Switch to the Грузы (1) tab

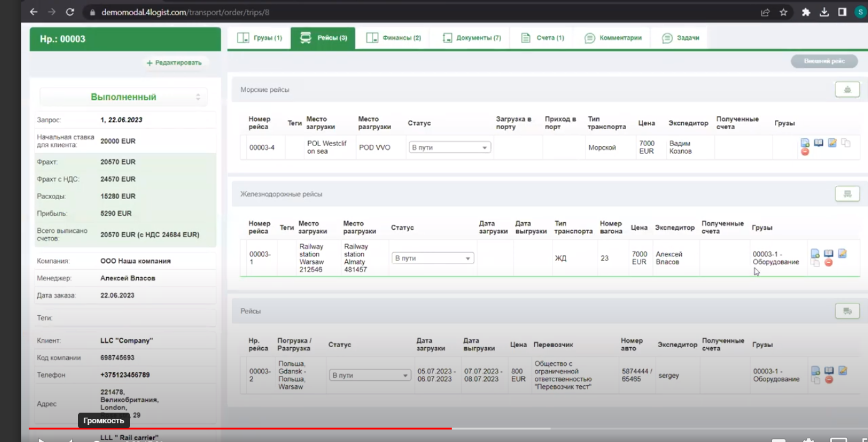coord(259,37)
